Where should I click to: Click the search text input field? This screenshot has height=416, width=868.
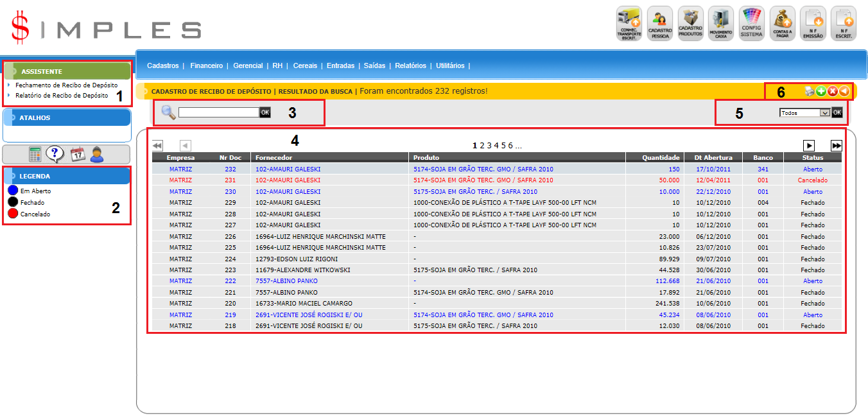218,112
